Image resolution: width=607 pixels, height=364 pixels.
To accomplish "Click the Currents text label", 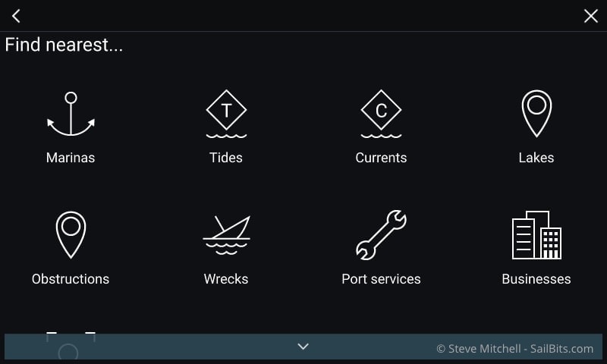I will pyautogui.click(x=381, y=158).
